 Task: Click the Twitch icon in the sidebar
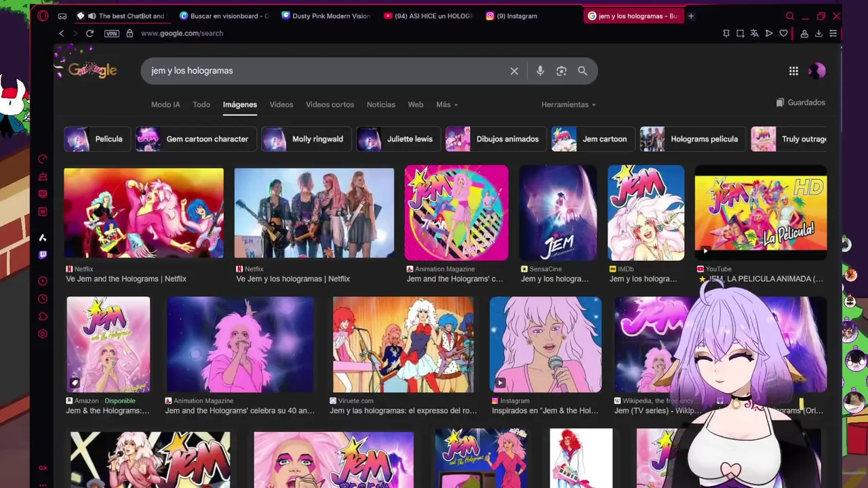point(43,255)
